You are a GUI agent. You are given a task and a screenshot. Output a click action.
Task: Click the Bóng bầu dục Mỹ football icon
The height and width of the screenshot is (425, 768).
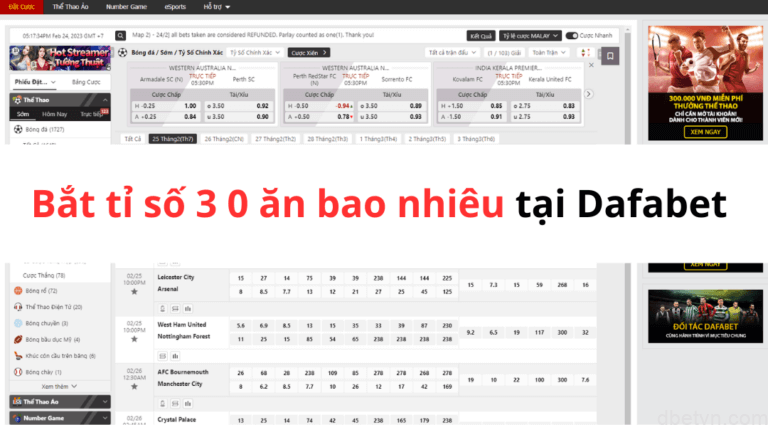(18, 339)
